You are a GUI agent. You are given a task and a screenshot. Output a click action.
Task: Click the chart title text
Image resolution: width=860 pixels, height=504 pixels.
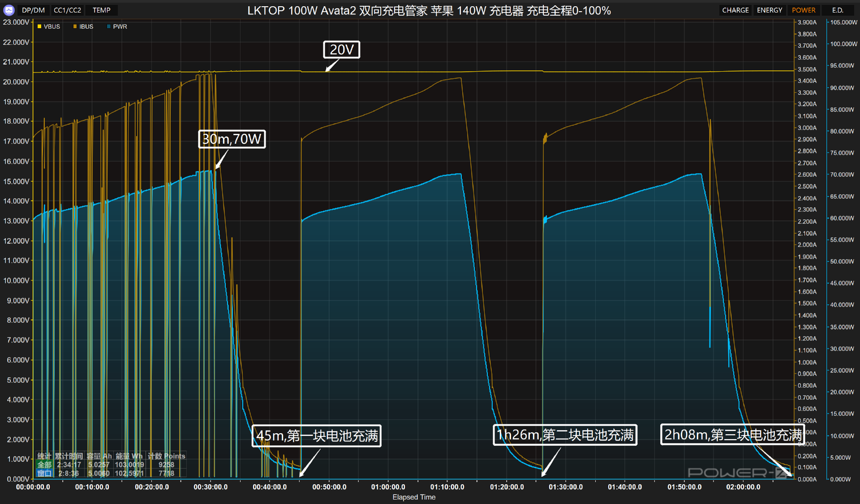[x=429, y=10]
